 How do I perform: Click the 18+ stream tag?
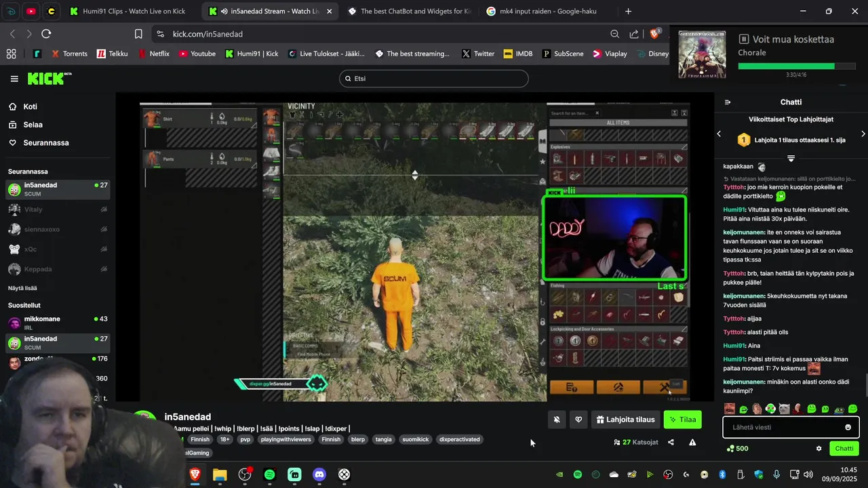pos(225,439)
